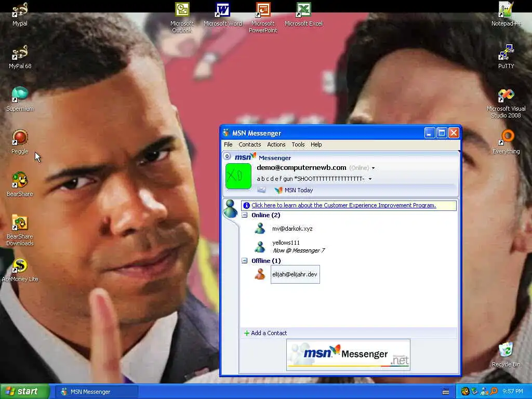Open the personal message dropdown arrow
Viewport: 532px width, 399px height.
[370, 179]
